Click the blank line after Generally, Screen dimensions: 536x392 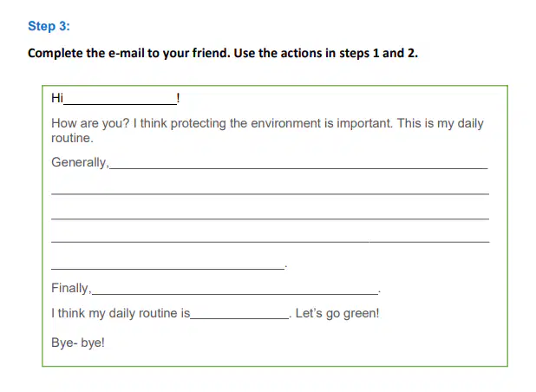(x=298, y=164)
